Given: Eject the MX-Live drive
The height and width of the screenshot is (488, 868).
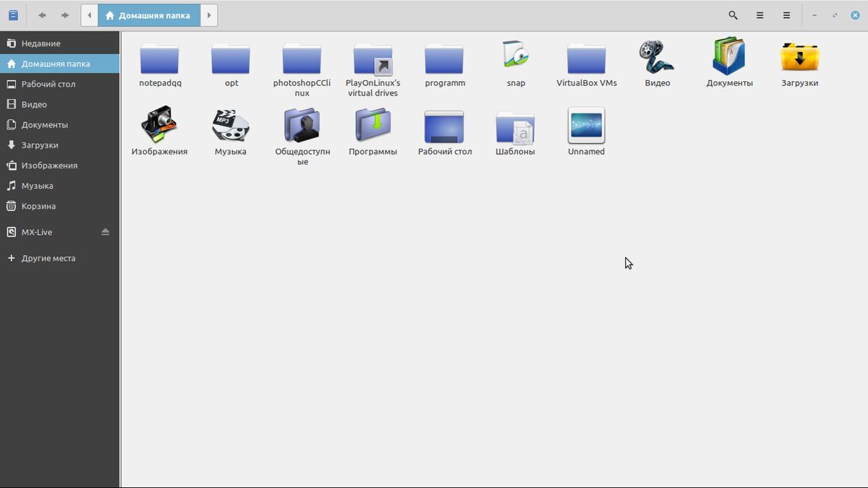Looking at the screenshot, I should [x=106, y=232].
